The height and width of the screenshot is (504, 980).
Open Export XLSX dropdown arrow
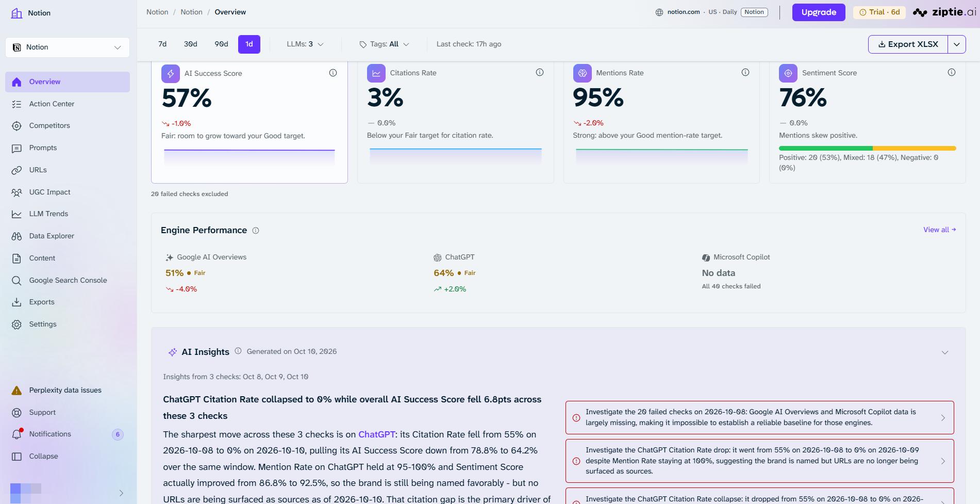[x=957, y=44]
